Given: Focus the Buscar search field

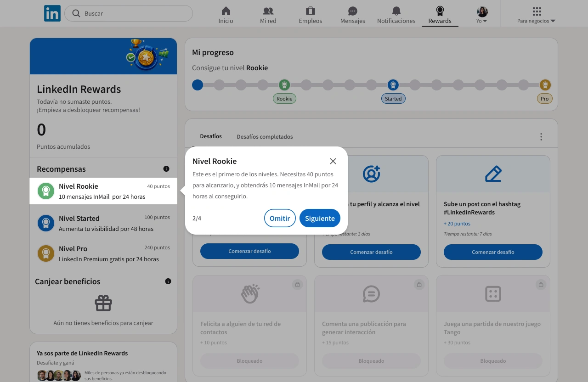Looking at the screenshot, I should pyautogui.click(x=129, y=13).
